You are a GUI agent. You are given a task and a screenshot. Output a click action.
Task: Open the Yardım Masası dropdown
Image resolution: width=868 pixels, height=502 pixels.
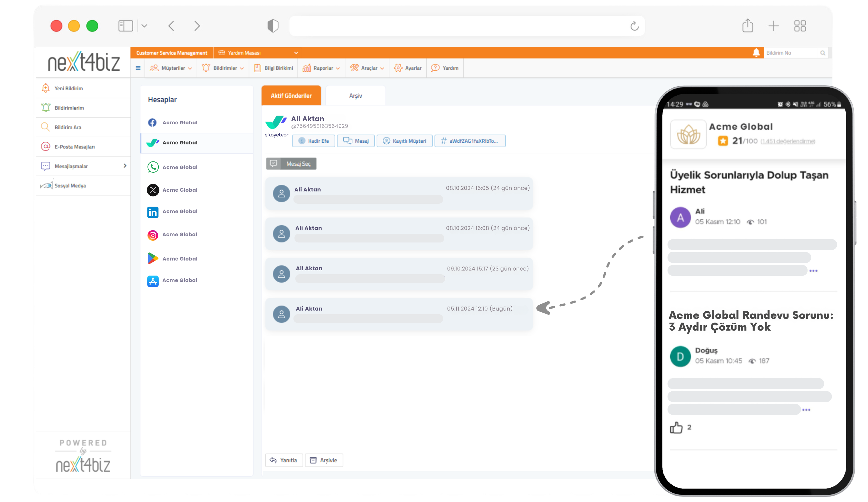pyautogui.click(x=258, y=53)
